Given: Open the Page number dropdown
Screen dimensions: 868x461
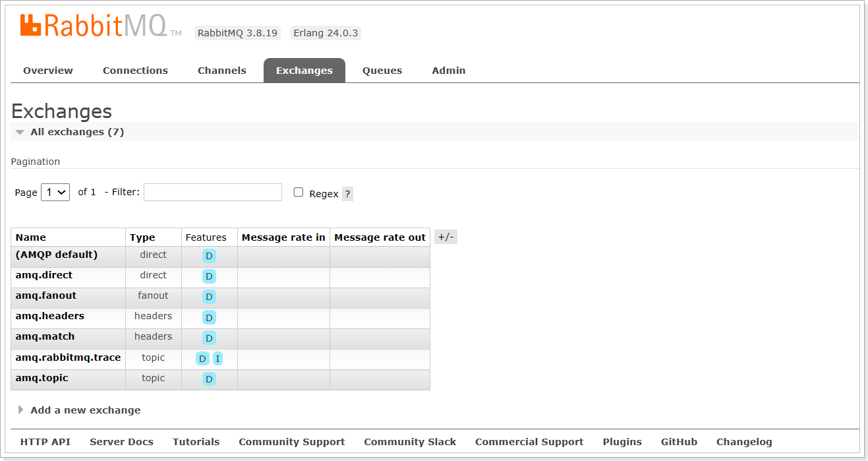Looking at the screenshot, I should pyautogui.click(x=55, y=192).
